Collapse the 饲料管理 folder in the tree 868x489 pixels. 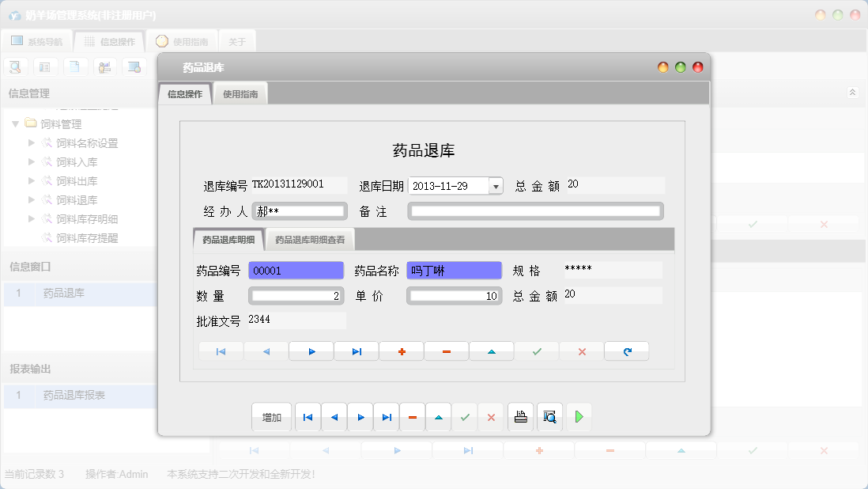coord(16,124)
